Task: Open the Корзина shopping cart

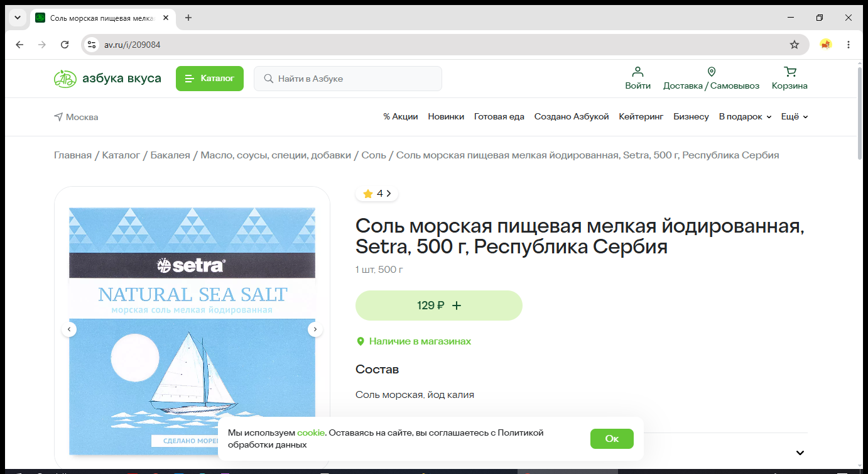Action: tap(789, 79)
